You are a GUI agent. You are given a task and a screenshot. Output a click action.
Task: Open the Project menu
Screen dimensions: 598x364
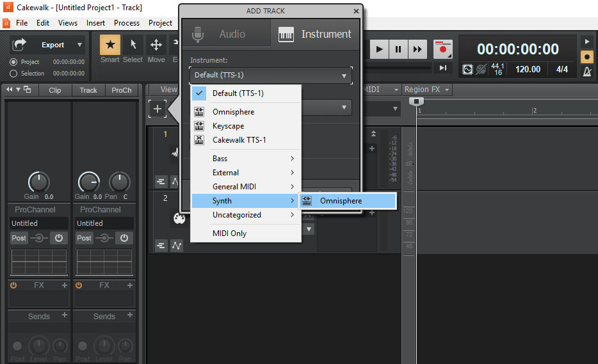pos(160,23)
